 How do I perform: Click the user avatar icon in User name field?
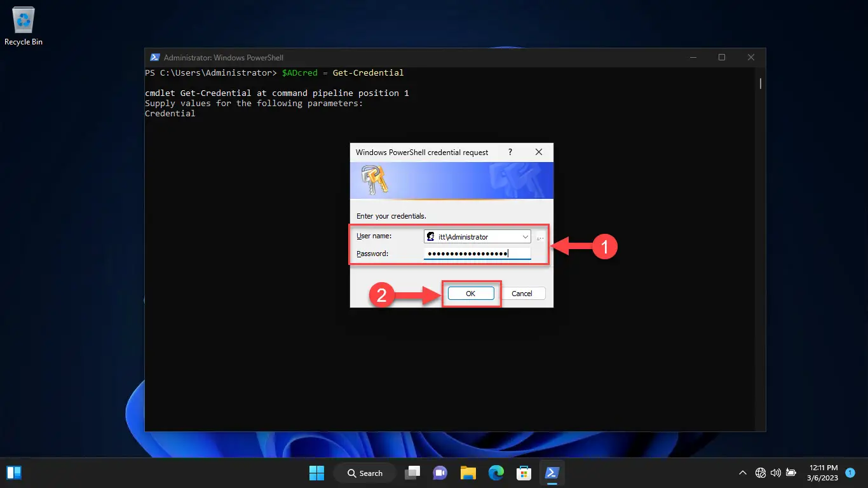click(431, 236)
